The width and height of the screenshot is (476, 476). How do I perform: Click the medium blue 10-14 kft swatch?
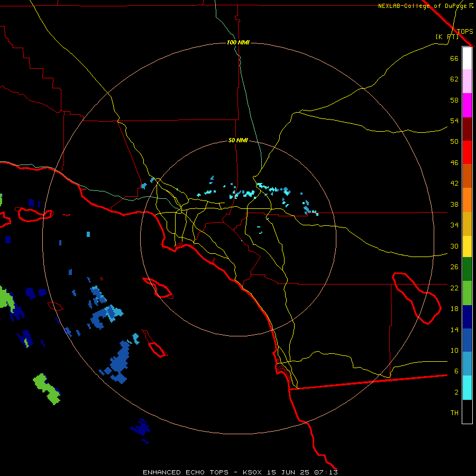tap(467, 340)
